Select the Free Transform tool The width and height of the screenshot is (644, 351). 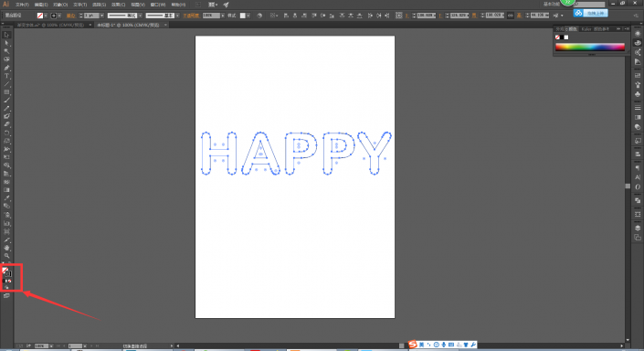[6, 157]
